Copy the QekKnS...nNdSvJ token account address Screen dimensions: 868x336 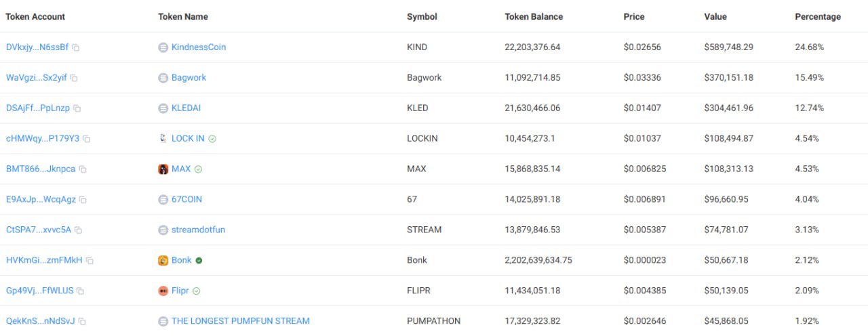83,322
